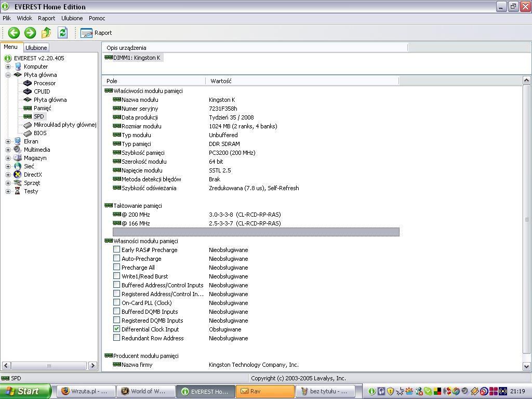The height and width of the screenshot is (399, 532).
Task: Select the Pamięć memory module icon
Action: pyautogui.click(x=28, y=108)
